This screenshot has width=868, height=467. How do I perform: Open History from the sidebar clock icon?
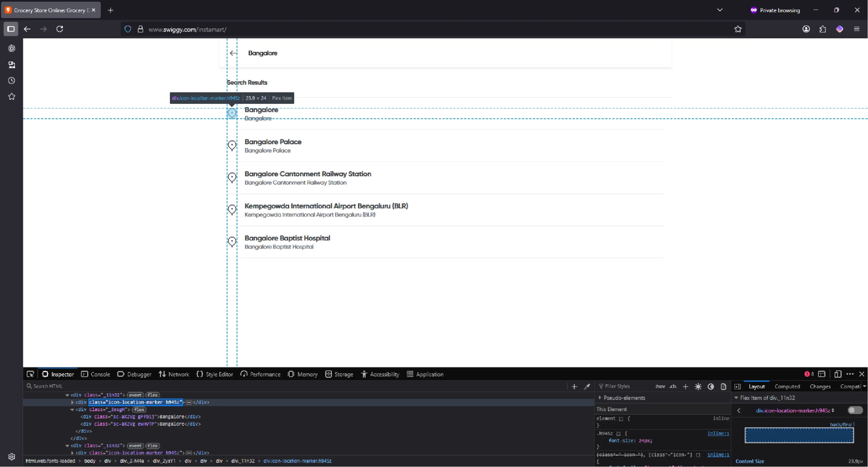[x=12, y=81]
